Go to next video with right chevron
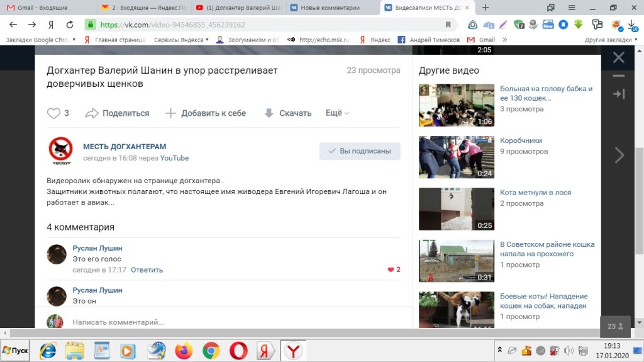Viewport: 644px width, 362px height. 619,155
